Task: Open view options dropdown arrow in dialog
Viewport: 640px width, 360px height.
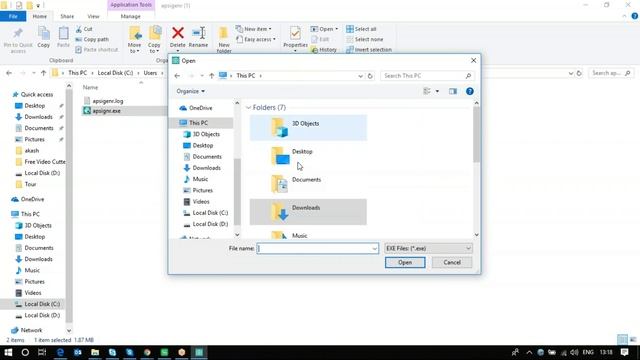Action: [x=437, y=91]
